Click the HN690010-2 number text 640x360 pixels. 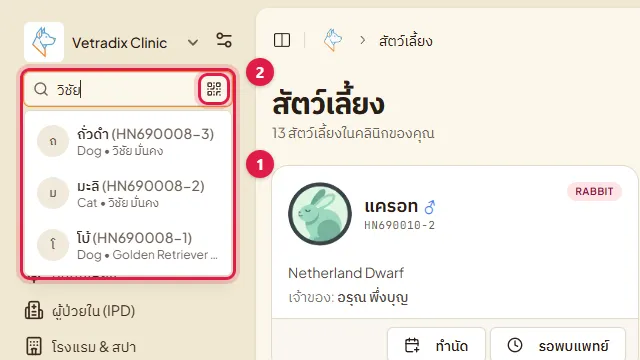pyautogui.click(x=400, y=225)
